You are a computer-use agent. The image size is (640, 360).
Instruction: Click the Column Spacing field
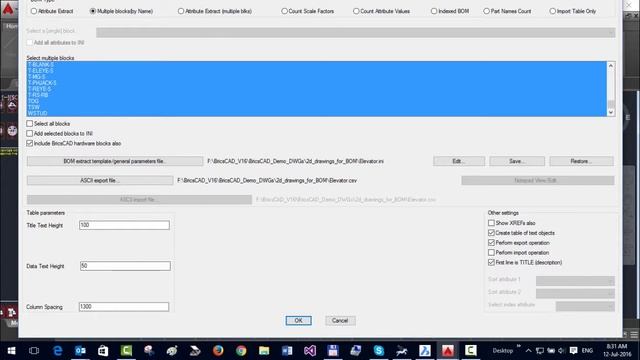(124, 307)
